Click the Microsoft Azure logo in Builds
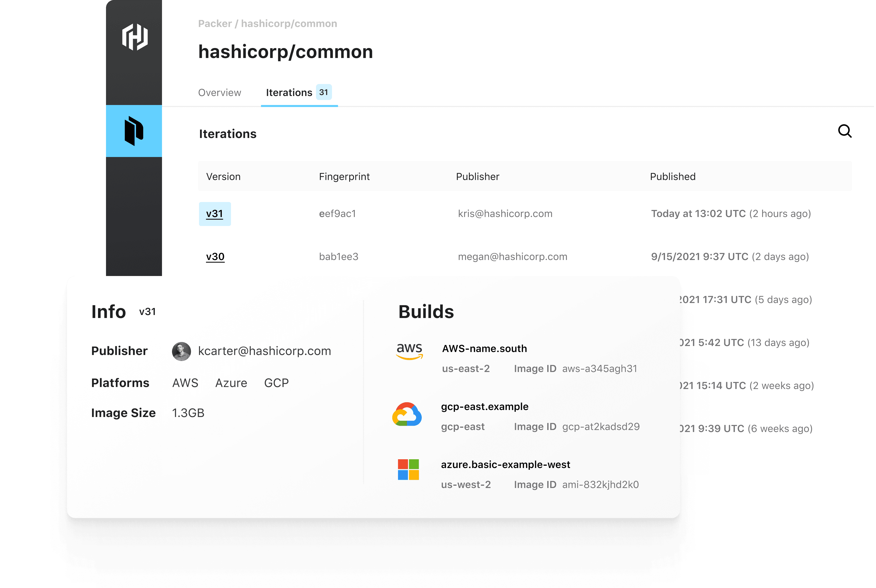 [x=408, y=469]
